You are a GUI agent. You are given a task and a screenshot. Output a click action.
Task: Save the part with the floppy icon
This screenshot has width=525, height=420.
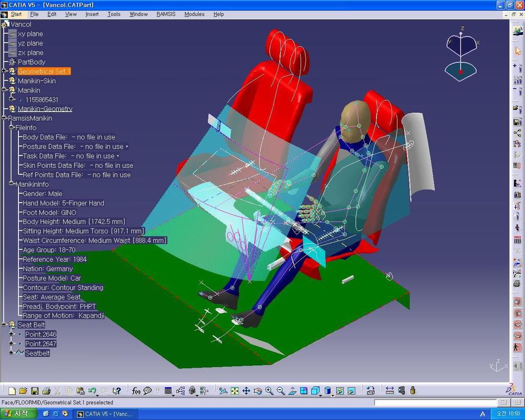pyautogui.click(x=34, y=391)
